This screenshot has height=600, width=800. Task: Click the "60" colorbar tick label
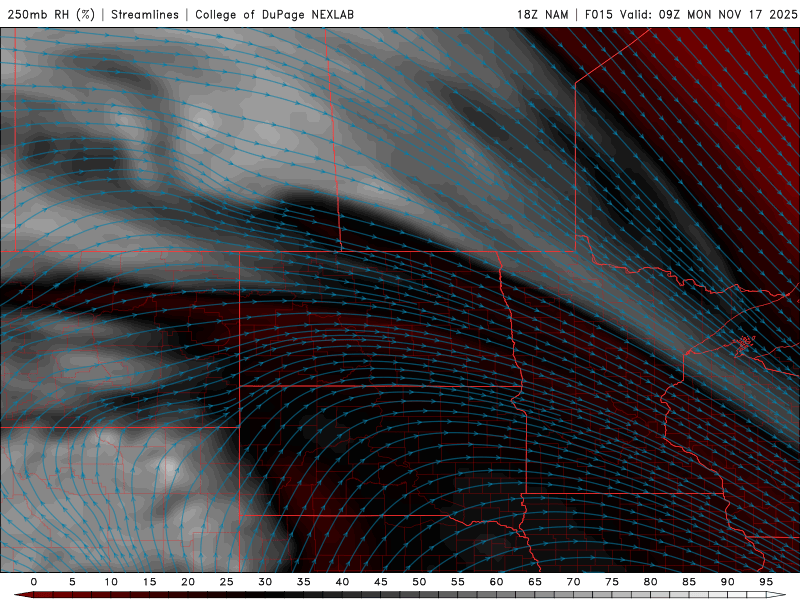(496, 582)
